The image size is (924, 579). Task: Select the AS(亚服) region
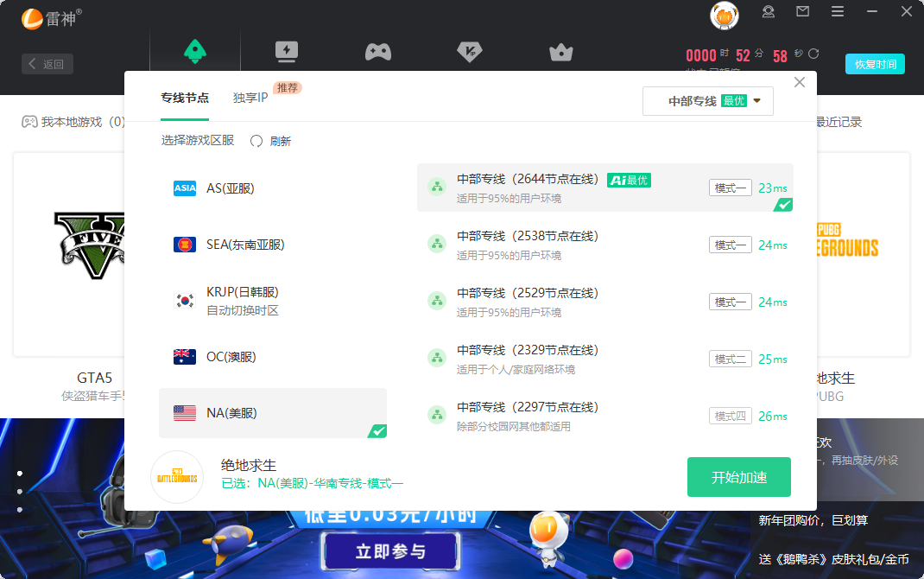tap(273, 188)
